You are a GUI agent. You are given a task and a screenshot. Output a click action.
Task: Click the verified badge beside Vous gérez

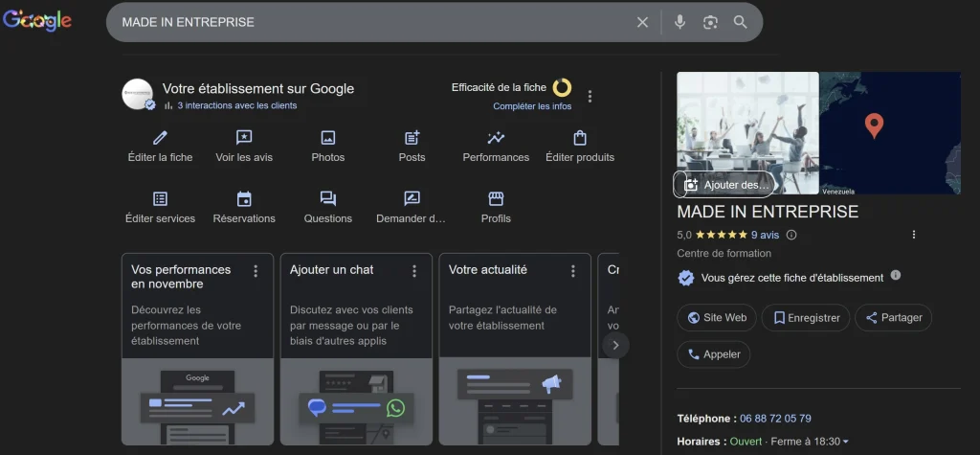tap(686, 278)
